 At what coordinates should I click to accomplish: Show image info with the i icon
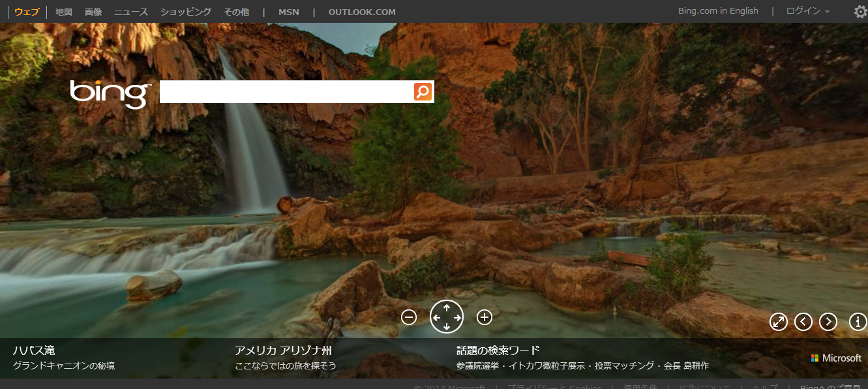click(858, 321)
